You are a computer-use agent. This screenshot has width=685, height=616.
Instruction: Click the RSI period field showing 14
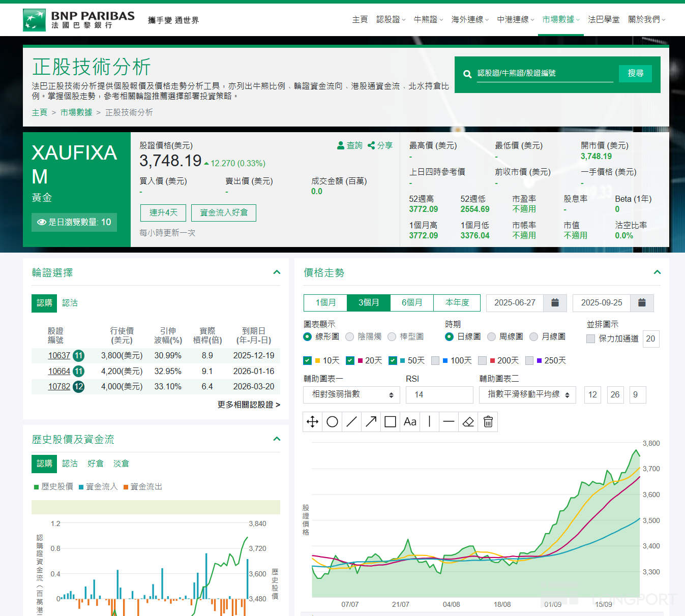point(439,395)
